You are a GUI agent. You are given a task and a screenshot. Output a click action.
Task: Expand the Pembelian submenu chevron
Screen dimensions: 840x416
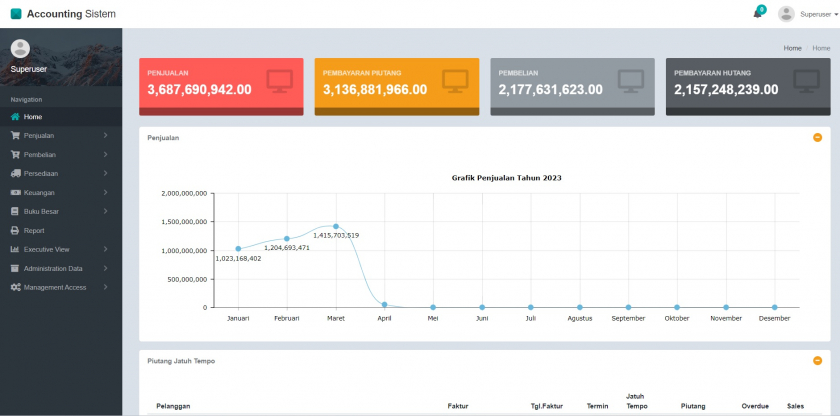coord(105,155)
